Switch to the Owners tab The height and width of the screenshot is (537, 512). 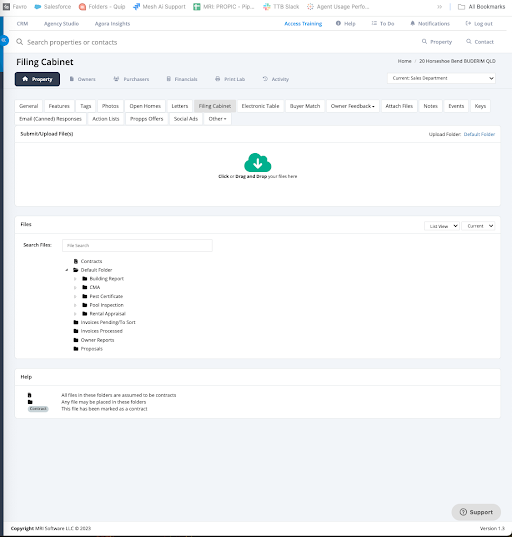[x=83, y=79]
